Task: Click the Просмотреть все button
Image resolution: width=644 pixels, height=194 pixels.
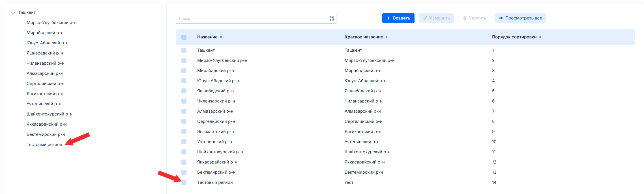Action: pos(521,18)
